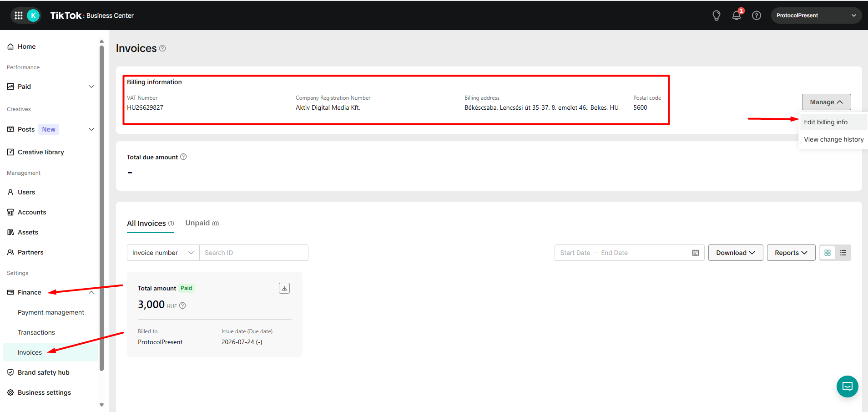Select Edit billing info from Manage menu
This screenshot has width=868, height=412.
pyautogui.click(x=833, y=122)
